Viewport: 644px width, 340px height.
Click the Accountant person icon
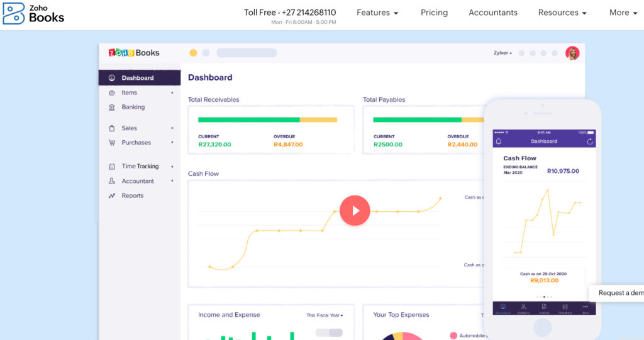pyautogui.click(x=112, y=181)
